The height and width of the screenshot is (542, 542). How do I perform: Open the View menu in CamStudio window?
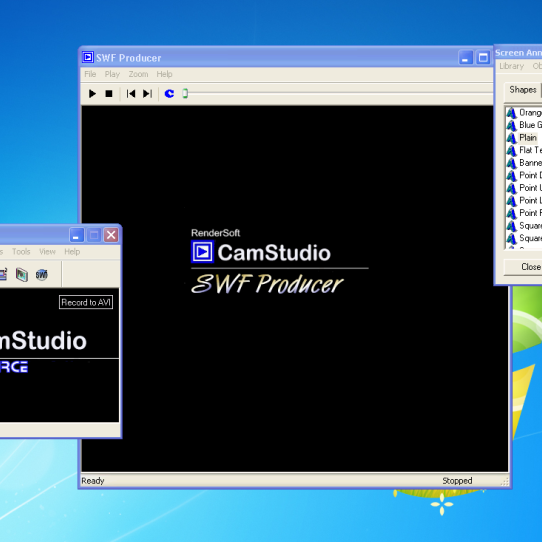coord(47,252)
